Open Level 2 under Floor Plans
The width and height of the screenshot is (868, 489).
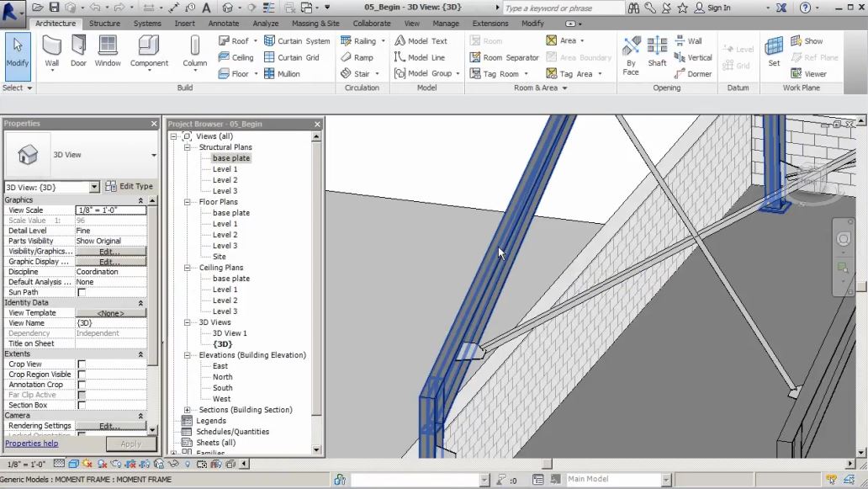pos(225,235)
